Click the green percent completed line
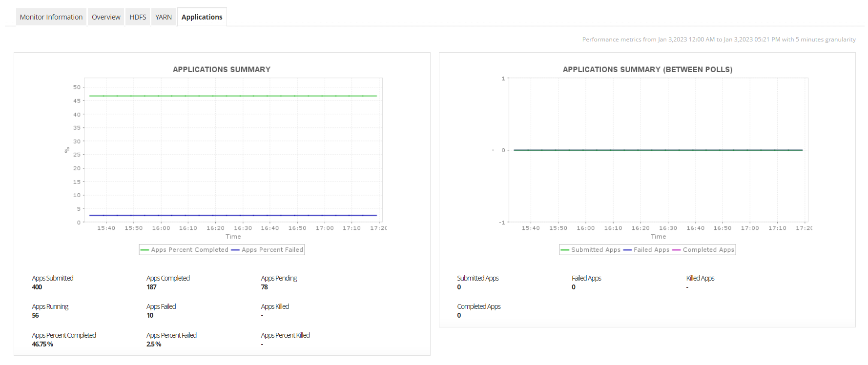This screenshot has width=868, height=365. 233,96
